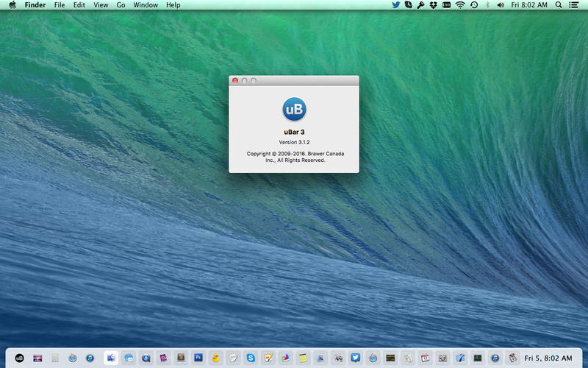Open the Edit menu
Screen dimensions: 588x368
click(79, 5)
